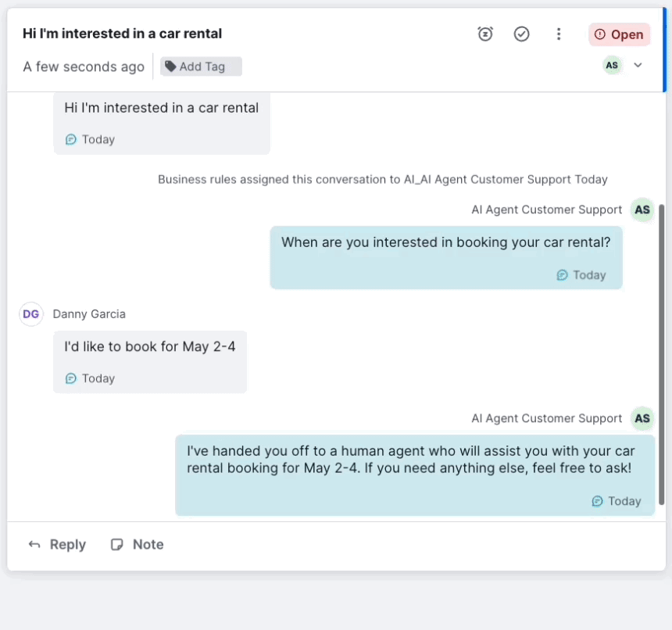Switch to the Note tab
Image resolution: width=672 pixels, height=630 pixels.
[138, 545]
